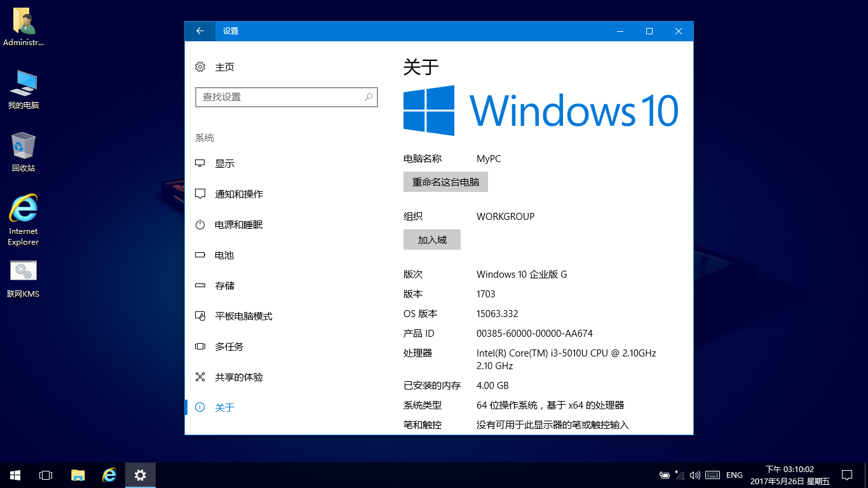This screenshot has width=868, height=488.
Task: Open the Action Center notification icon
Action: (847, 475)
